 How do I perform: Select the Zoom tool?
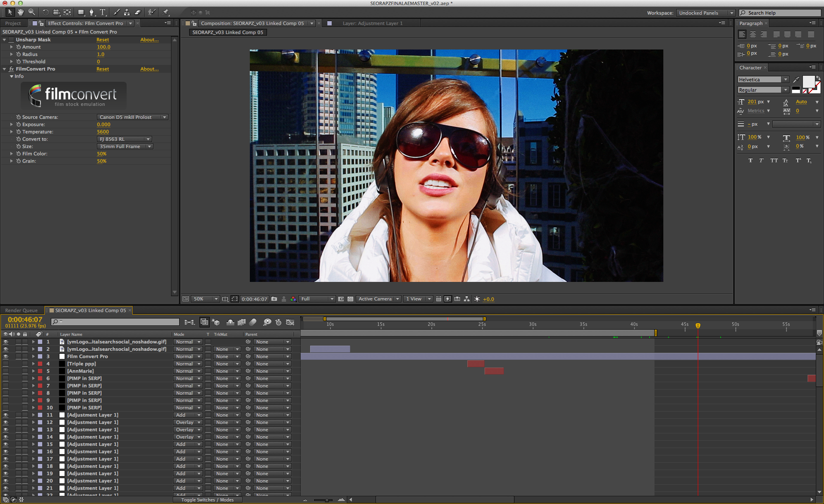click(x=31, y=12)
